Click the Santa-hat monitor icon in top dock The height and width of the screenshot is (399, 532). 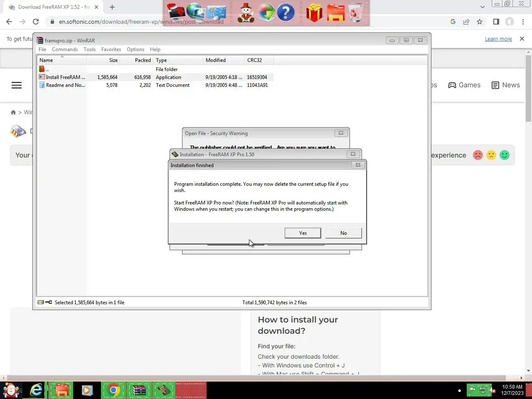click(x=176, y=12)
